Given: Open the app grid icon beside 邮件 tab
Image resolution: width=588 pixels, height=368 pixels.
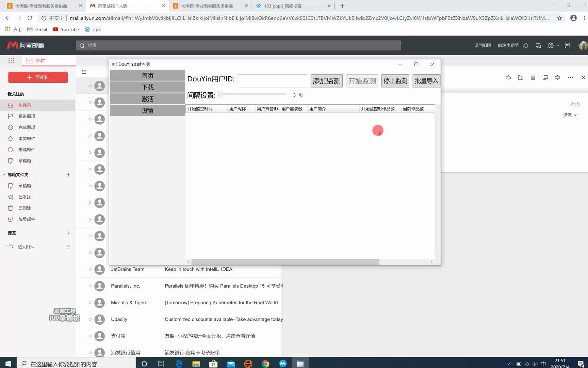Looking at the screenshot, I should click(x=11, y=61).
